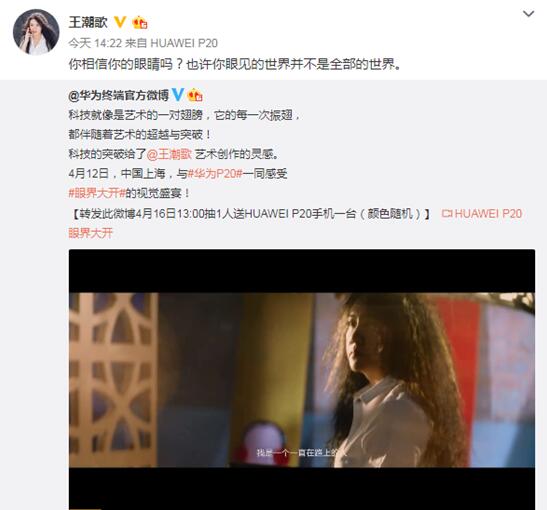Screen dimensions: 547x510
Task: Open the @华为终端官方微博 account link
Action: point(119,95)
